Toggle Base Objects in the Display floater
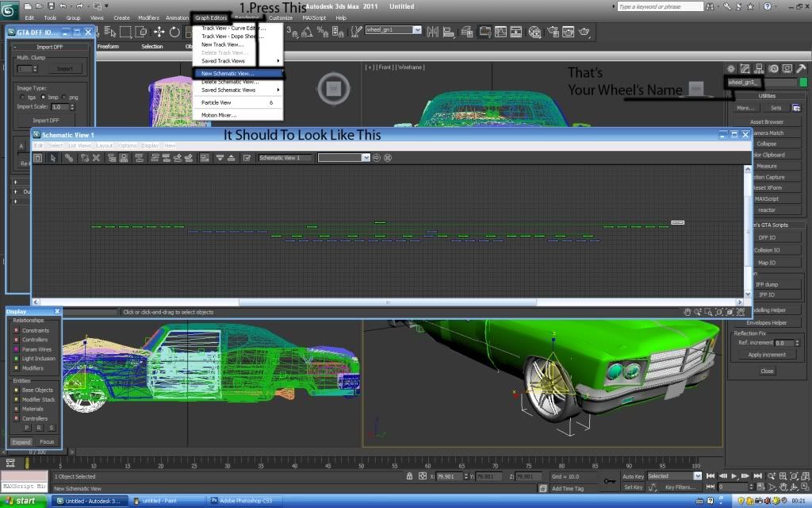Viewport: 812px width, 508px height. pyautogui.click(x=16, y=390)
